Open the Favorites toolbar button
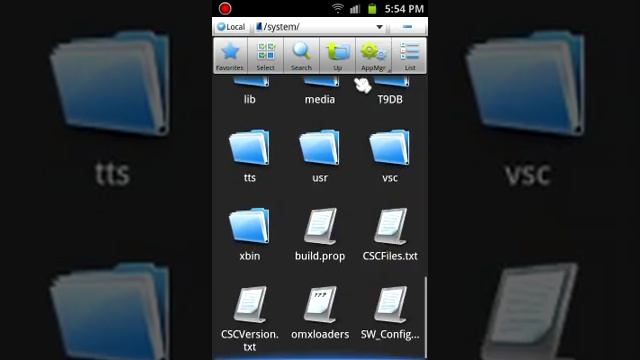 tap(230, 56)
